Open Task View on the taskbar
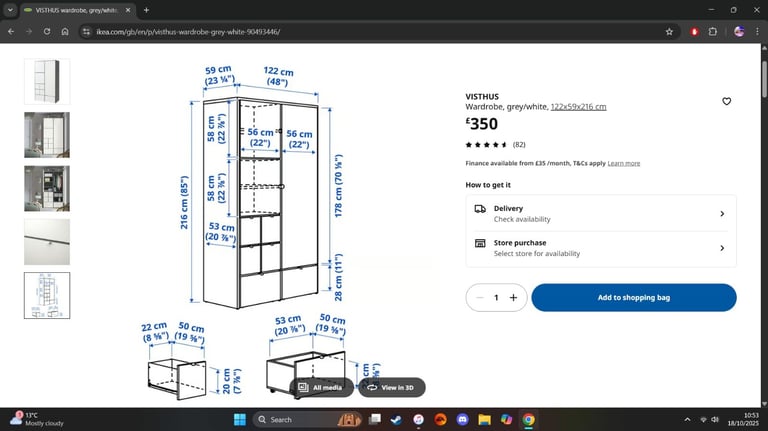This screenshot has width=768, height=431. tap(375, 419)
